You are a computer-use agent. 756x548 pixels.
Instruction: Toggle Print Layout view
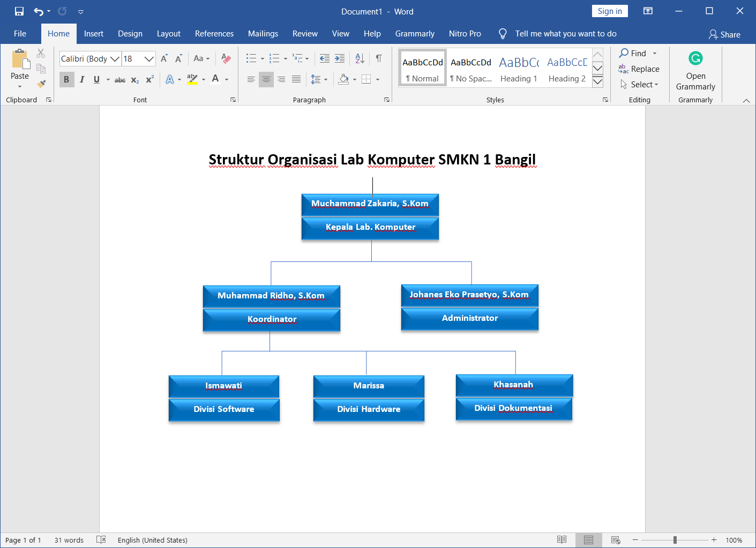pyautogui.click(x=588, y=540)
